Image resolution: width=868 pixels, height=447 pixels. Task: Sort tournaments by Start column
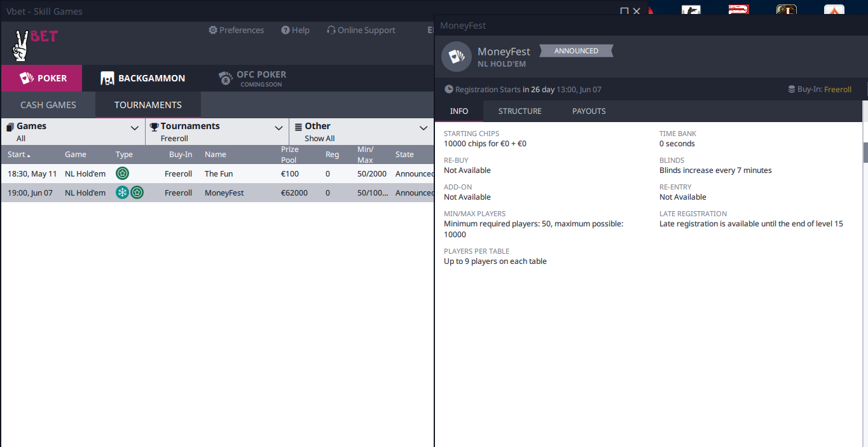19,155
